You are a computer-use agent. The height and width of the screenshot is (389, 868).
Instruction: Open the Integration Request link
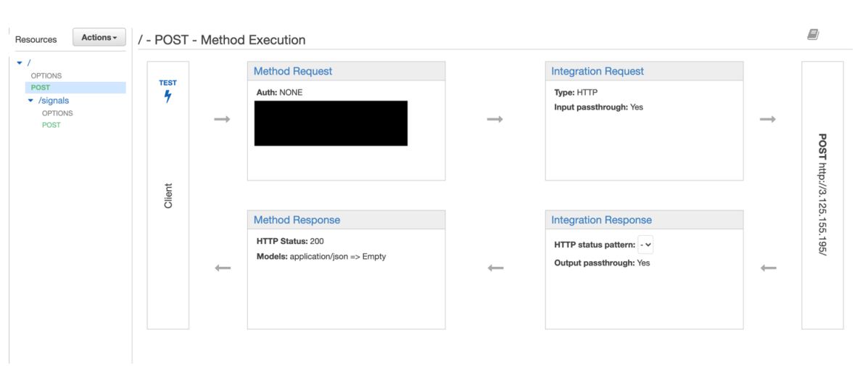[598, 71]
